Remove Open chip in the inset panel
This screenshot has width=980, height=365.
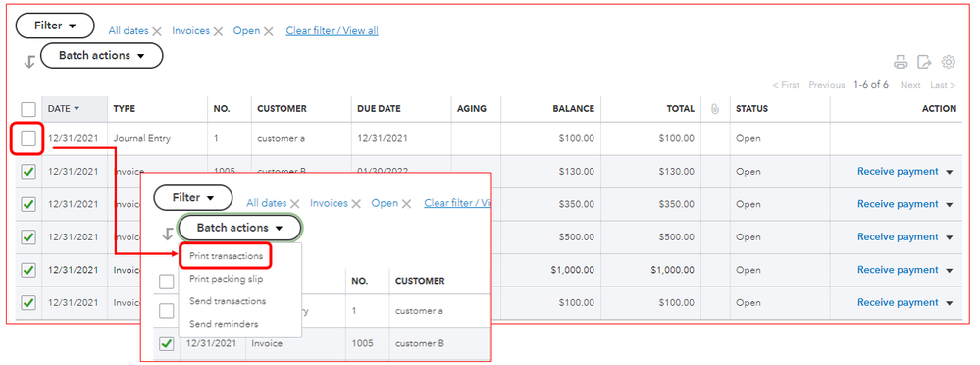(406, 204)
